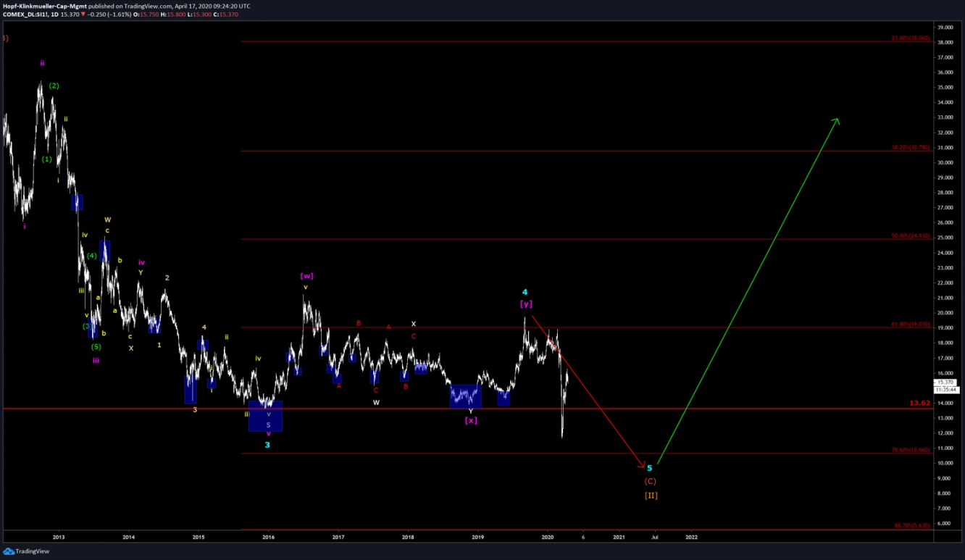Select the cyan wave 3 label
The width and height of the screenshot is (965, 560).
click(267, 445)
